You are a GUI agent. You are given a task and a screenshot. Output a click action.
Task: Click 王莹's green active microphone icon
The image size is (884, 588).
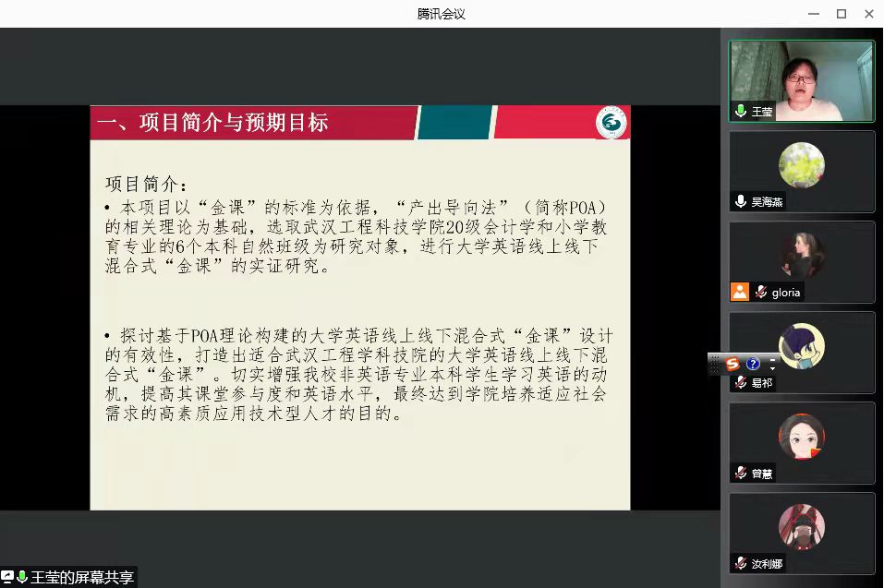(x=741, y=112)
